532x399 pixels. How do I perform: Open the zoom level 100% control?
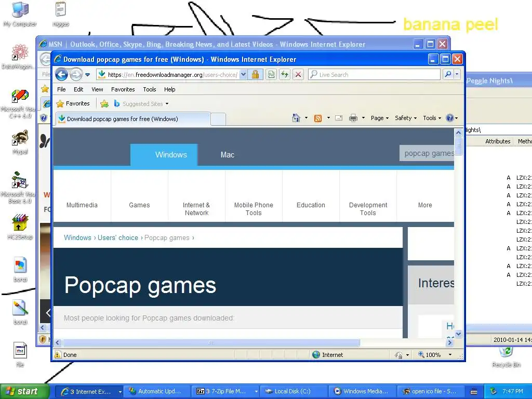click(435, 354)
